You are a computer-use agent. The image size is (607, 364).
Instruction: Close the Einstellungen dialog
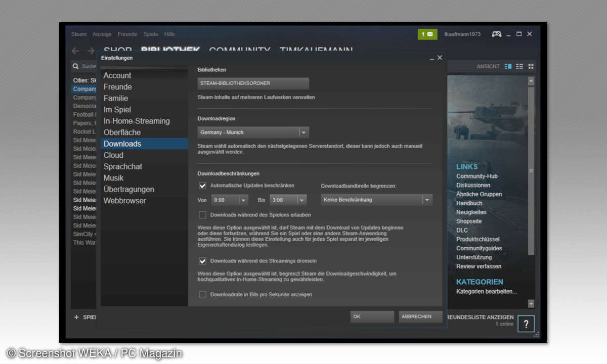[x=440, y=58]
